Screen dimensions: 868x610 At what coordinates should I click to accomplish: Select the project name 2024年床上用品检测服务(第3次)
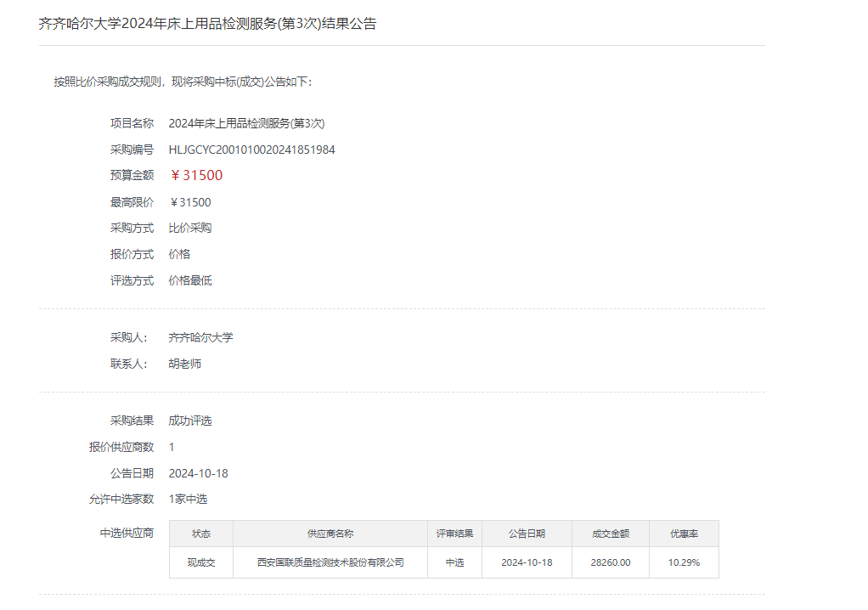click(246, 123)
